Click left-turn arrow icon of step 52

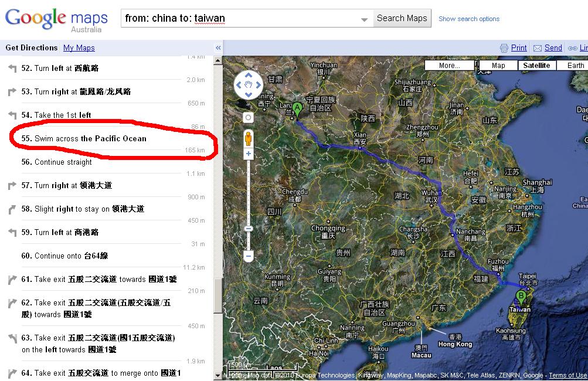[12, 68]
